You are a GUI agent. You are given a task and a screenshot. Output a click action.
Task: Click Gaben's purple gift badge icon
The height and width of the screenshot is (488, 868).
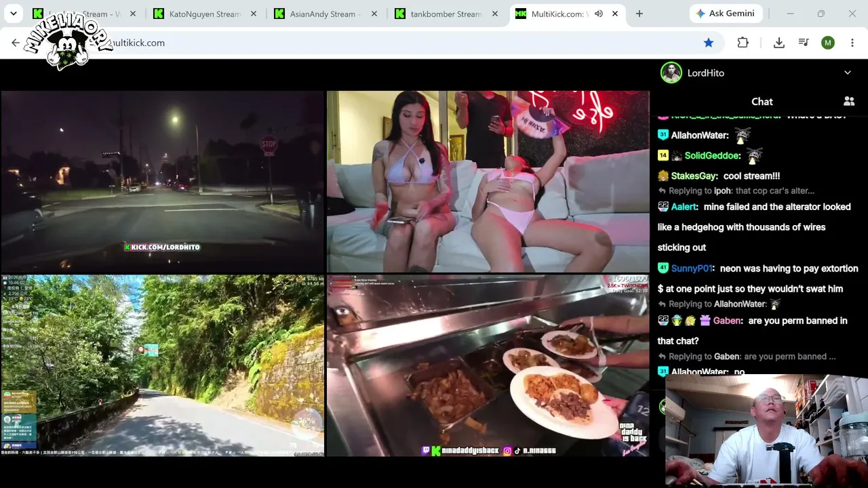tap(704, 321)
